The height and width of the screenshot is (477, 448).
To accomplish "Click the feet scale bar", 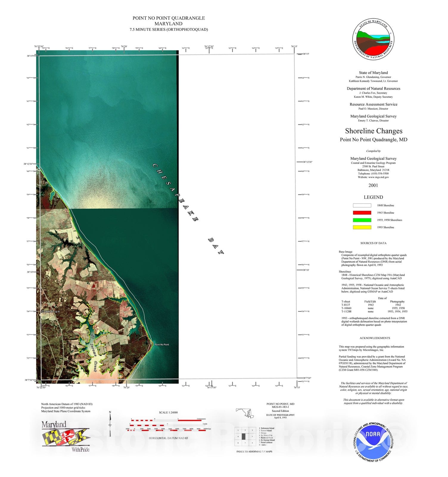I will 168,430.
